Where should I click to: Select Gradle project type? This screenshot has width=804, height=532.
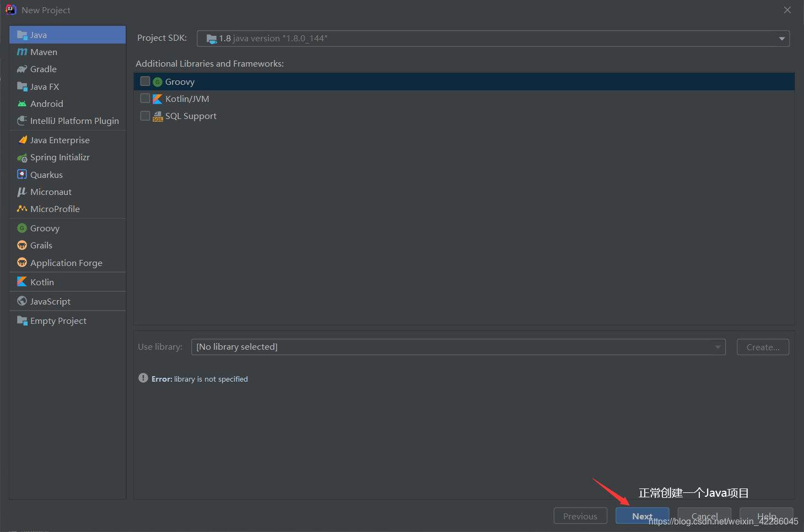[x=67, y=69]
